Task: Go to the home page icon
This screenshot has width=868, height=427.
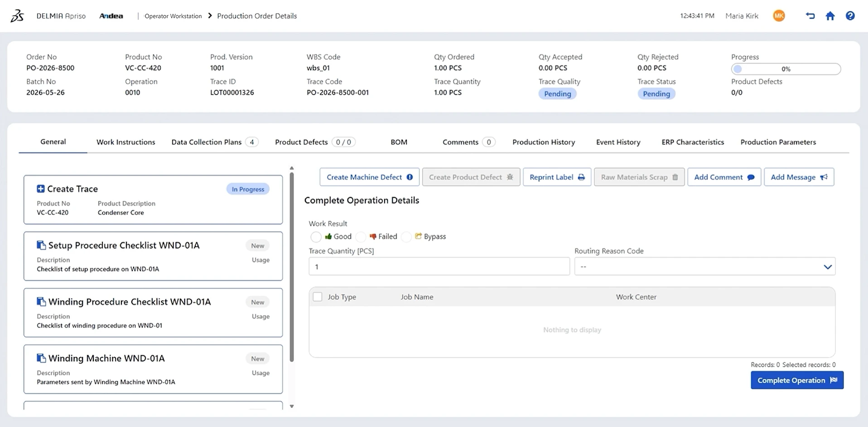Action: [x=830, y=16]
